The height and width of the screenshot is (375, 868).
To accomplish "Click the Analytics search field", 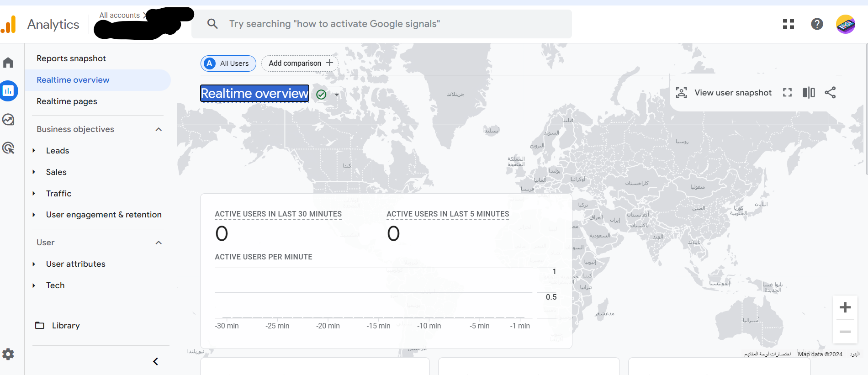I will (381, 24).
